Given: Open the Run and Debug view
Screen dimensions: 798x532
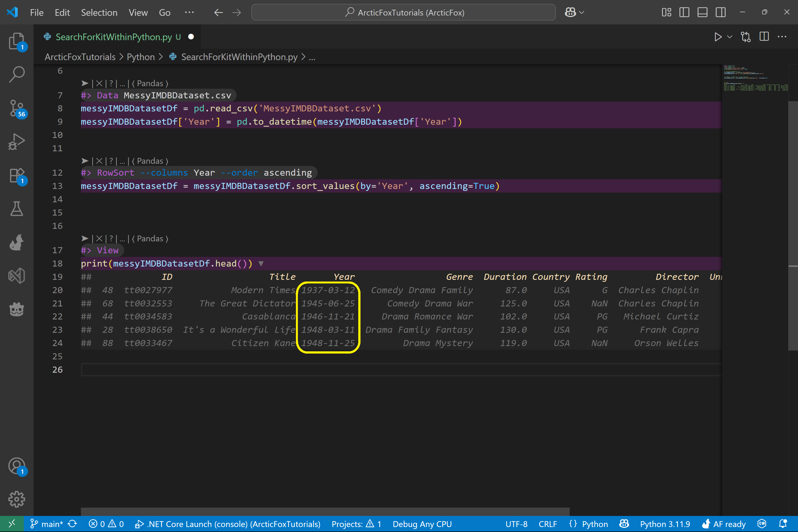Looking at the screenshot, I should (16, 142).
